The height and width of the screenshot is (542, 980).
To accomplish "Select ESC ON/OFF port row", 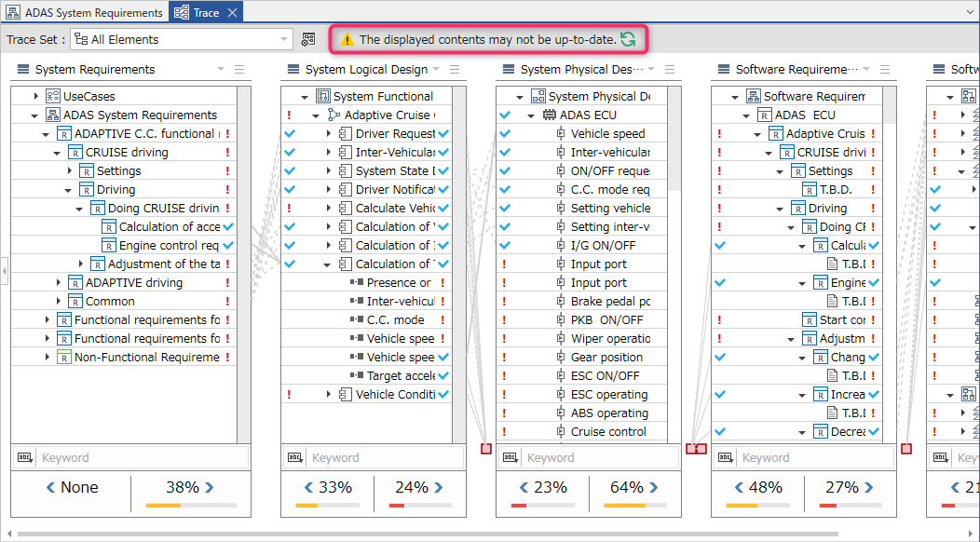I will [x=582, y=375].
